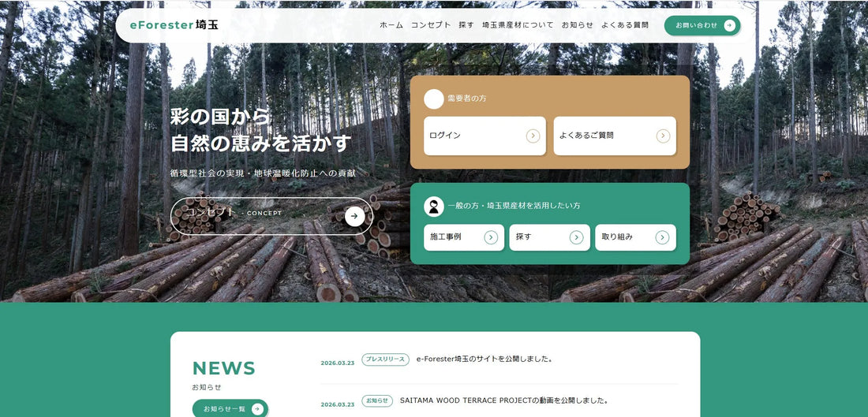Open the コンセプト menu item
The width and height of the screenshot is (868, 417).
click(x=431, y=25)
